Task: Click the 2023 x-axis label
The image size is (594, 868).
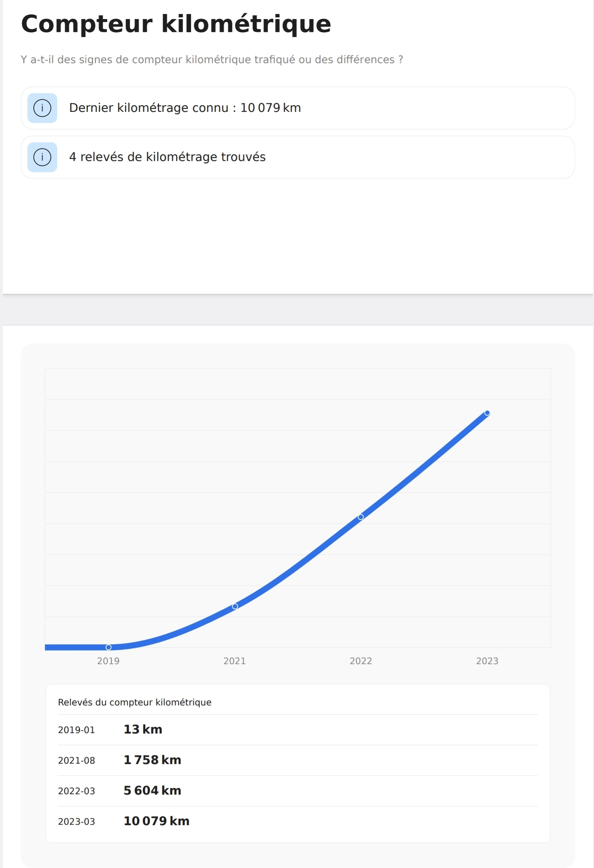Action: tap(487, 661)
